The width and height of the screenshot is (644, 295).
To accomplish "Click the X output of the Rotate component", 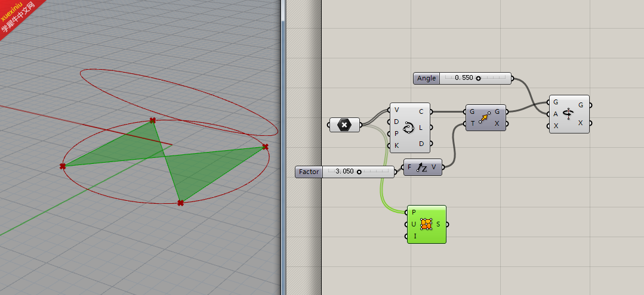I will (x=581, y=123).
